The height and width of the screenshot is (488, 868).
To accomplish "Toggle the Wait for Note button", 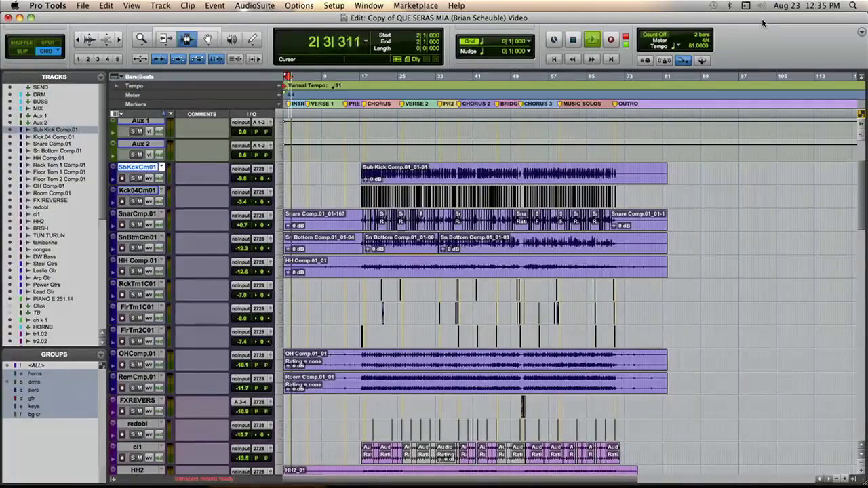I will coord(645,60).
